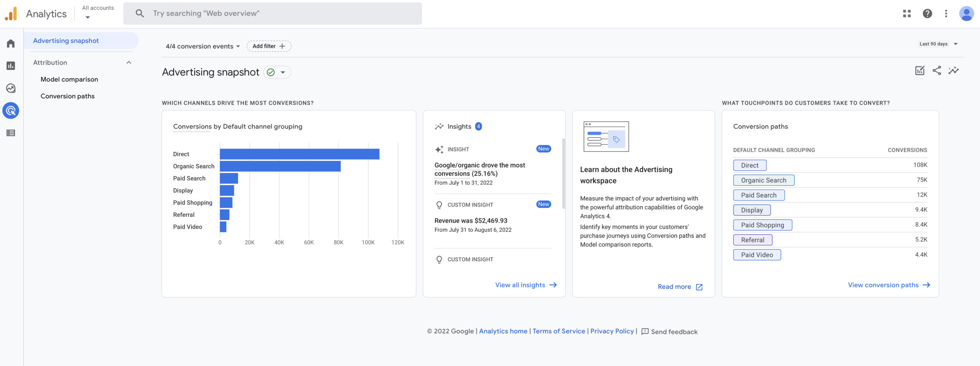Viewport: 980px width, 366px height.
Task: Open the 4/4 conversion events dropdown
Action: [x=202, y=46]
